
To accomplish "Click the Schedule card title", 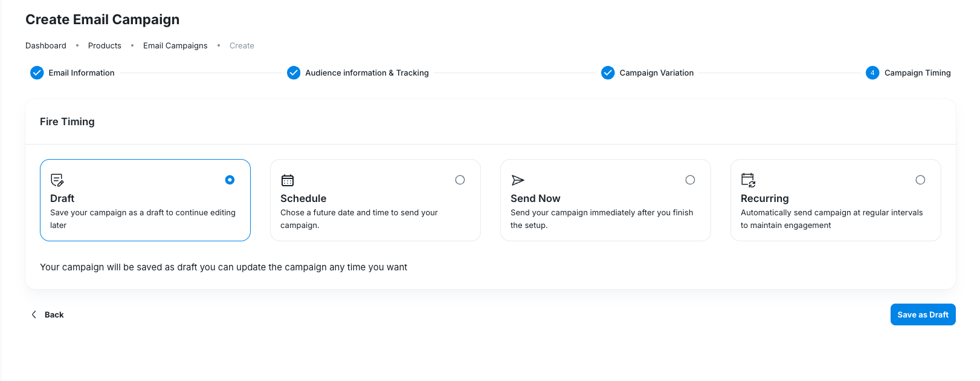I will pos(303,198).
